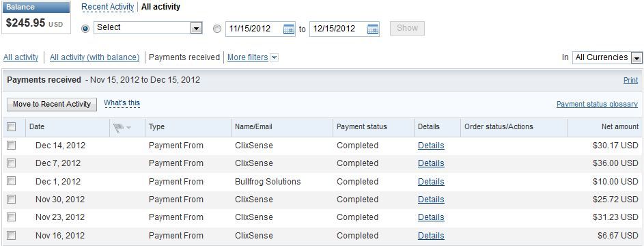The image size is (644, 246).
Task: Click the $31.23 USD amount
Action: click(615, 217)
